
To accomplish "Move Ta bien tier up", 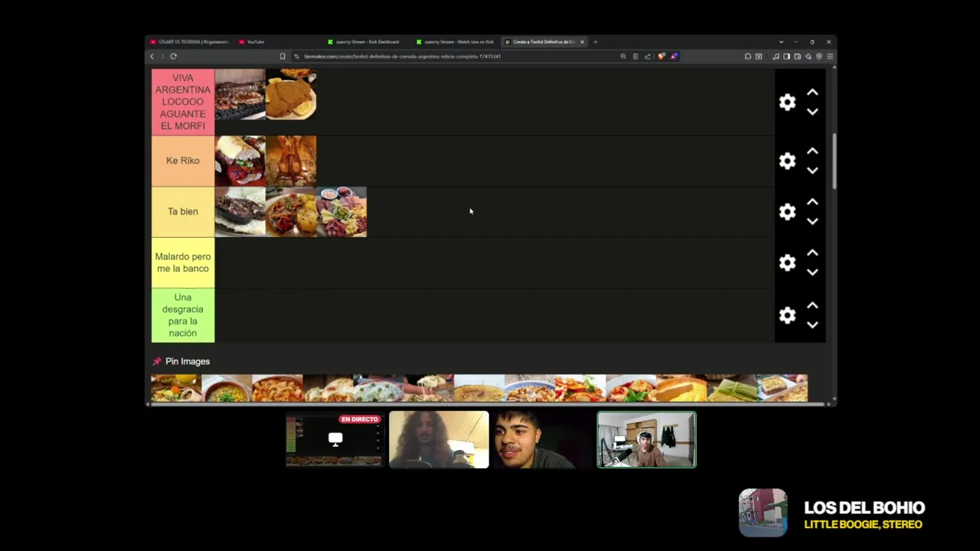I will [812, 202].
